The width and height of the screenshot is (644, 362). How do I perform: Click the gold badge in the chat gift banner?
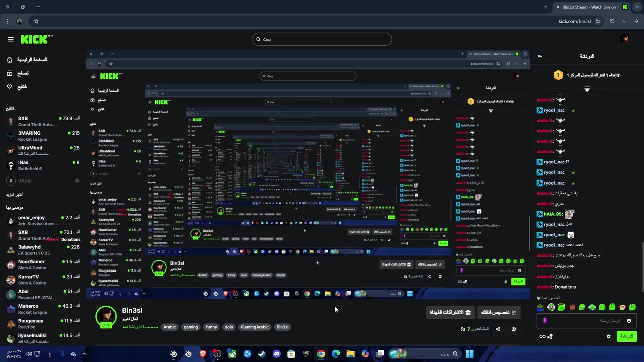[558, 75]
